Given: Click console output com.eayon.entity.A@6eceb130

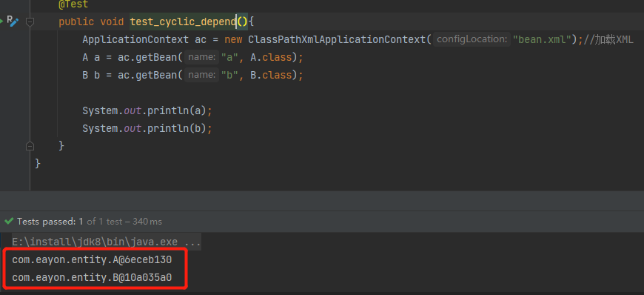Looking at the screenshot, I should [92, 259].
